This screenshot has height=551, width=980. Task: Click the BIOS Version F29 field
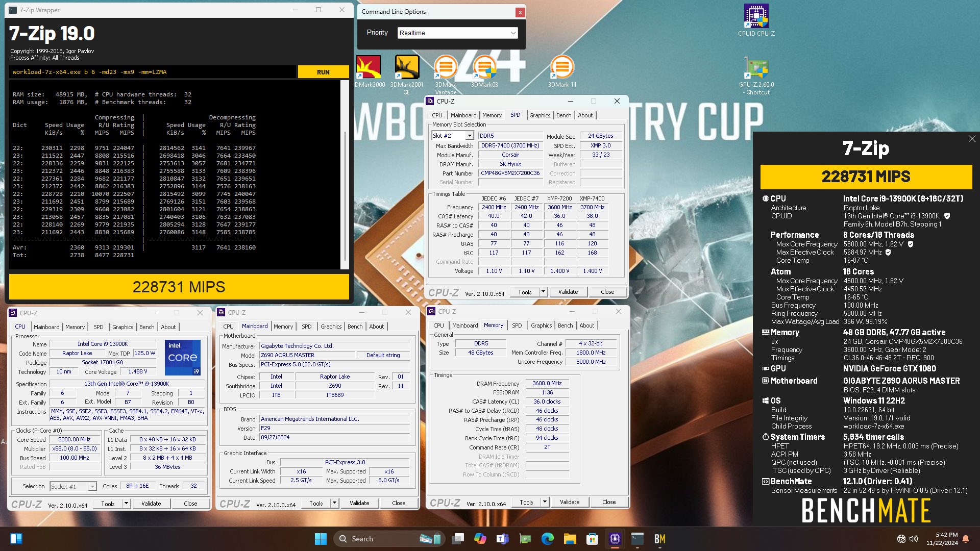(334, 428)
